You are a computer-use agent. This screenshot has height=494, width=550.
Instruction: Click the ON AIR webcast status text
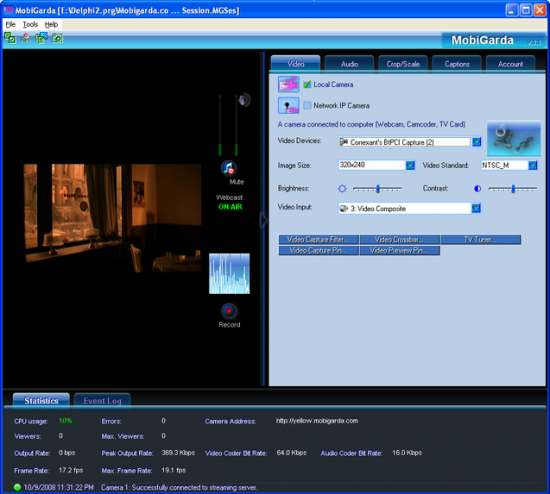tap(230, 207)
